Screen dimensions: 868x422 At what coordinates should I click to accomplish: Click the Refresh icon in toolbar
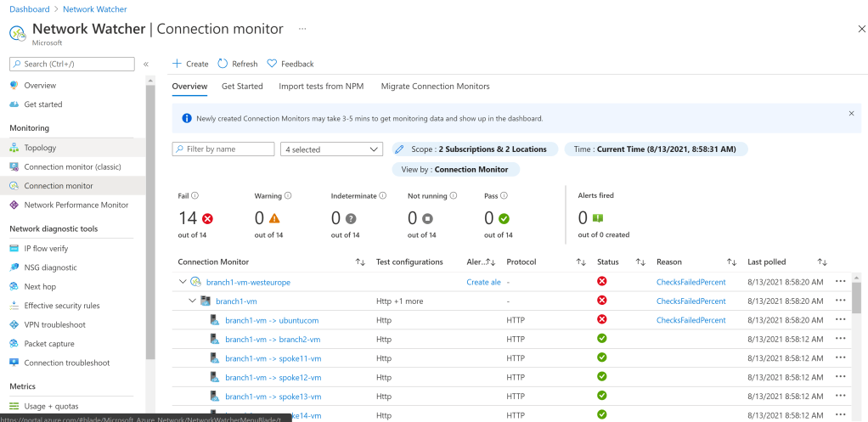pyautogui.click(x=223, y=64)
